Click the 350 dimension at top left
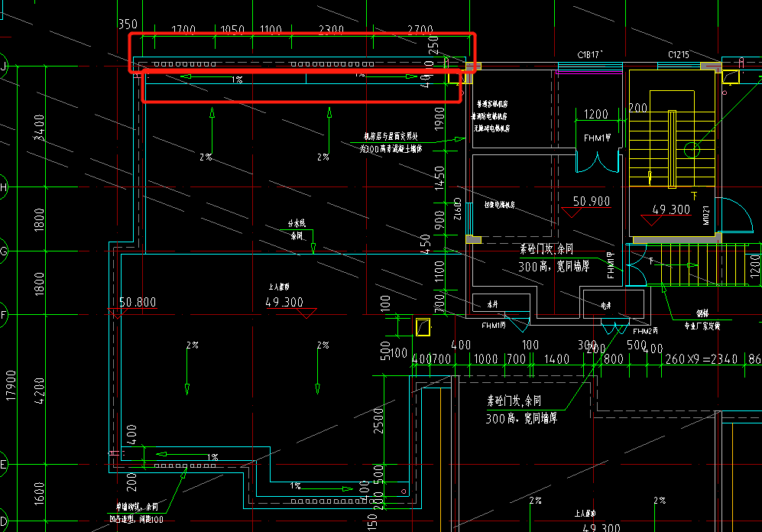The image size is (762, 532). click(128, 24)
